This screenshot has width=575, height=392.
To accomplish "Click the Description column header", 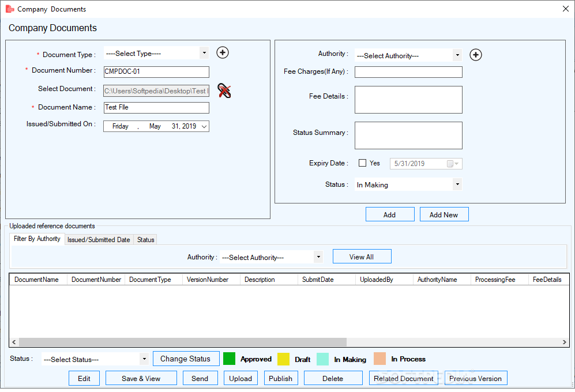I will tap(269, 280).
